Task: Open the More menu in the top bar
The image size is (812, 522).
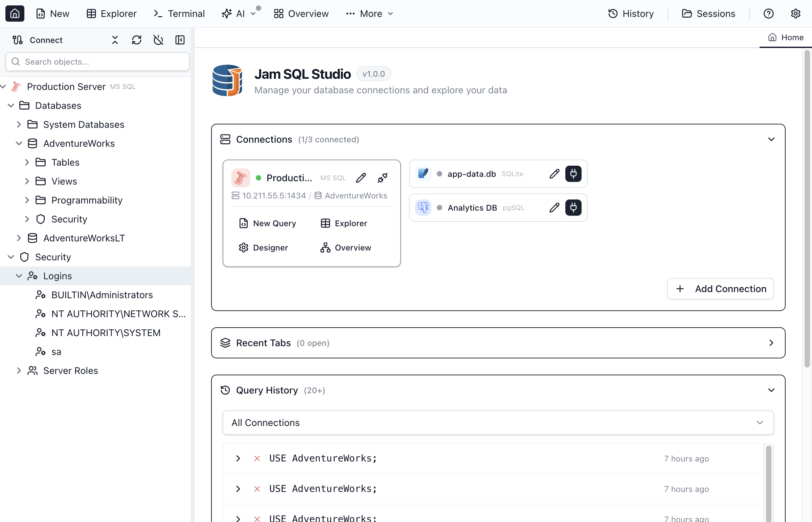Action: point(370,14)
